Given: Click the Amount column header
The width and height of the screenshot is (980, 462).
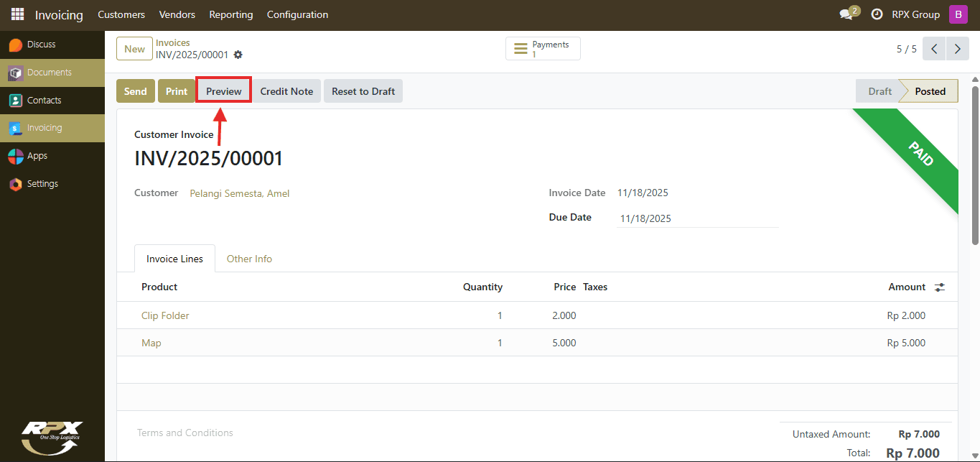Looking at the screenshot, I should pos(907,287).
